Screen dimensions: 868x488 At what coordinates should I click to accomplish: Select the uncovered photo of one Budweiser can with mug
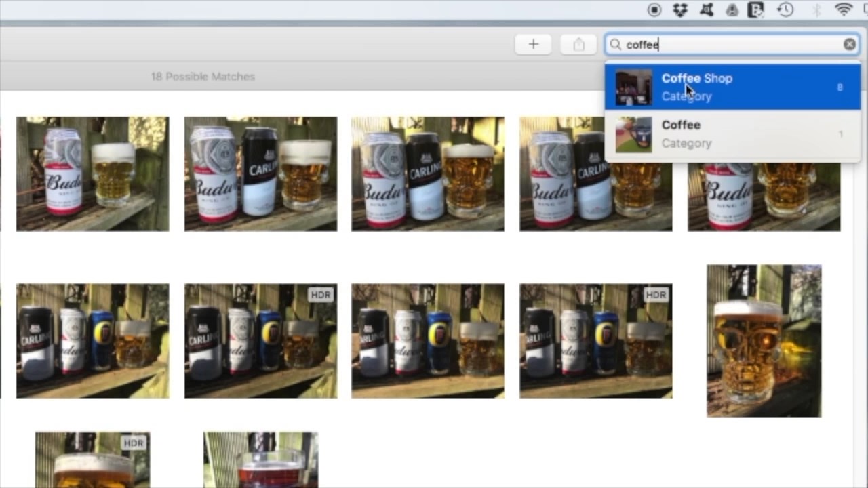(x=92, y=174)
